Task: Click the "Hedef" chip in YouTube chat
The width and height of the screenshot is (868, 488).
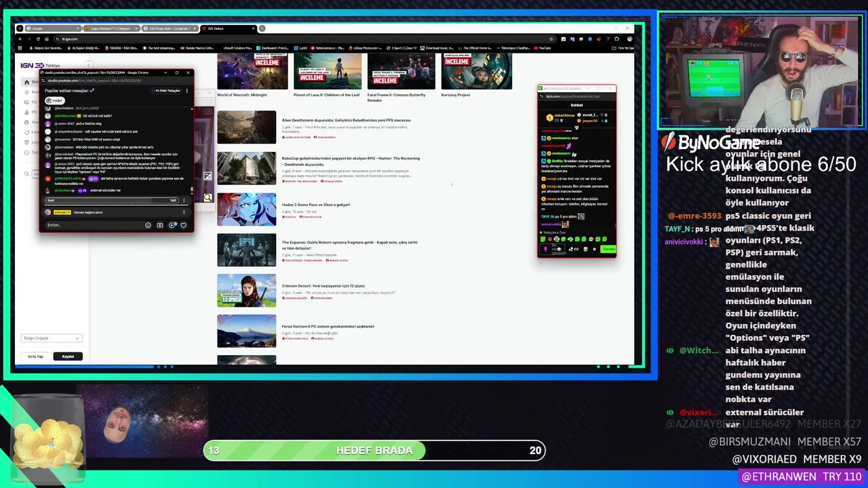Action: pyautogui.click(x=55, y=100)
